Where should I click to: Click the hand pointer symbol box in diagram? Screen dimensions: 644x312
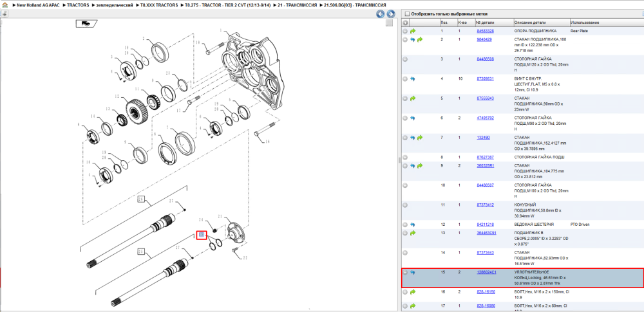[x=86, y=23]
